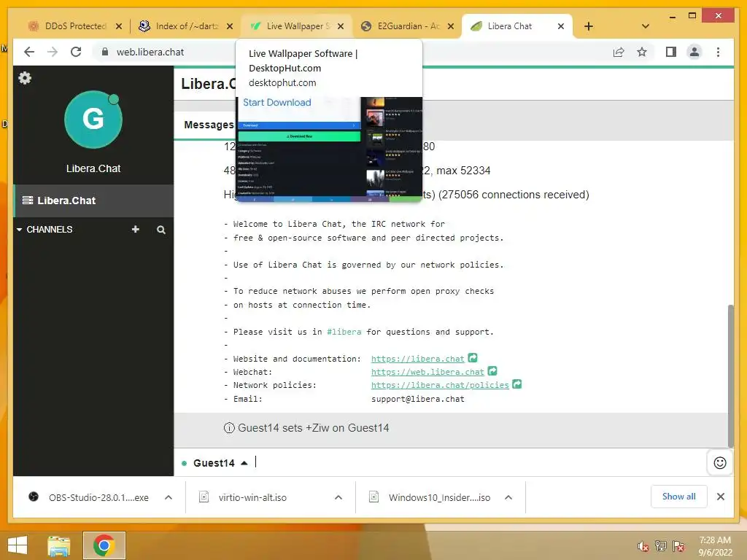Expand OBS-Studio download options chevron
The image size is (747, 560).
169,497
